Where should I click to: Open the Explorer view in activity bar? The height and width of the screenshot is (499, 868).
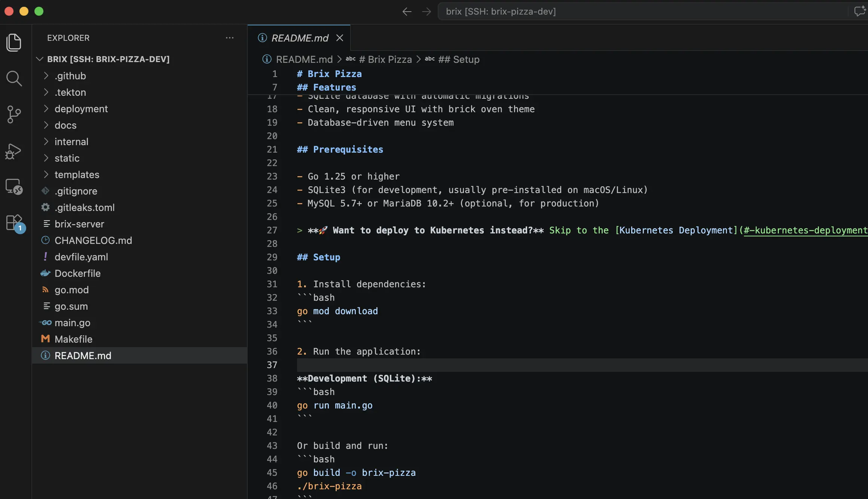coord(14,42)
